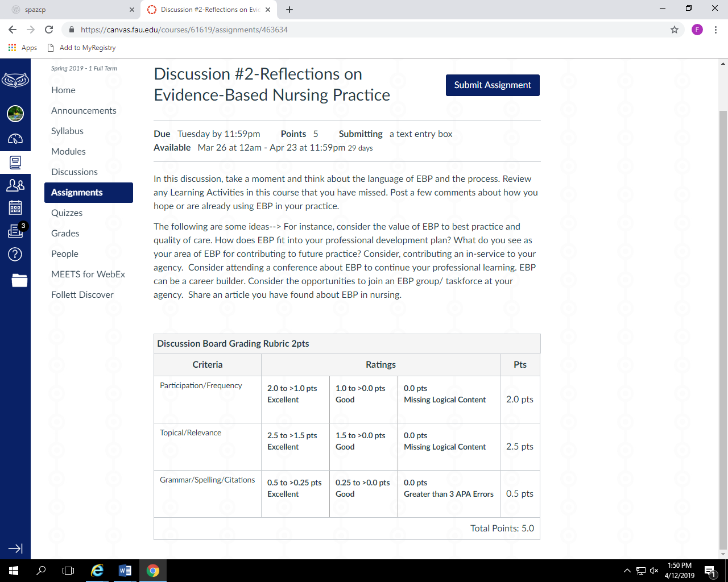Open Chrome's three-dot menu
The height and width of the screenshot is (582, 728).
point(715,30)
